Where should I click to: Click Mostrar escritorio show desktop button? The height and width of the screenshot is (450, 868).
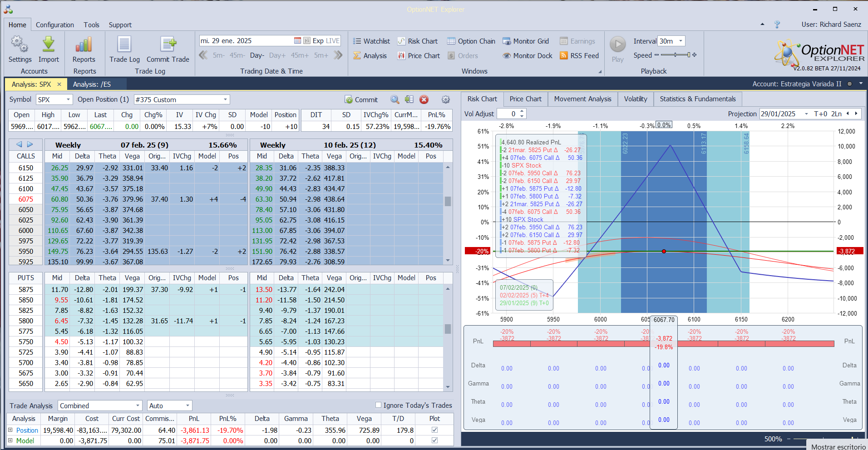click(838, 447)
